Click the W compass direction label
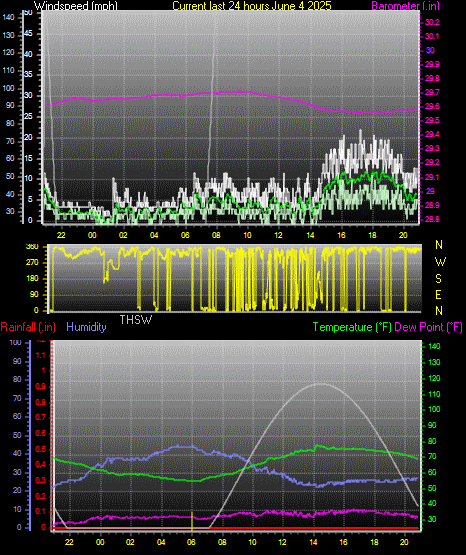Image resolution: width=466 pixels, height=555 pixels. click(x=440, y=262)
